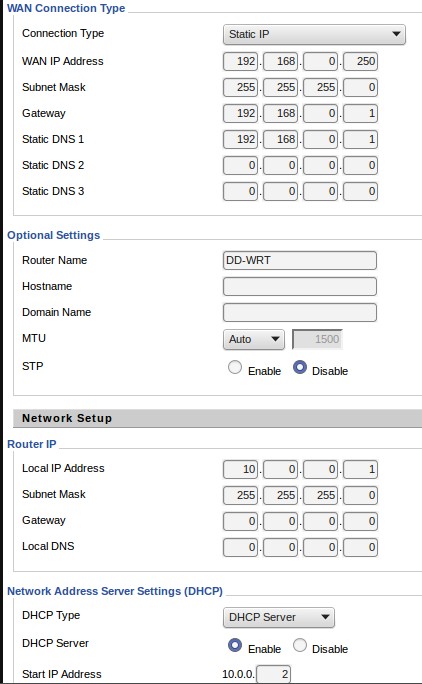Click first octet of Local IP Address
The image size is (422, 684).
(240, 469)
